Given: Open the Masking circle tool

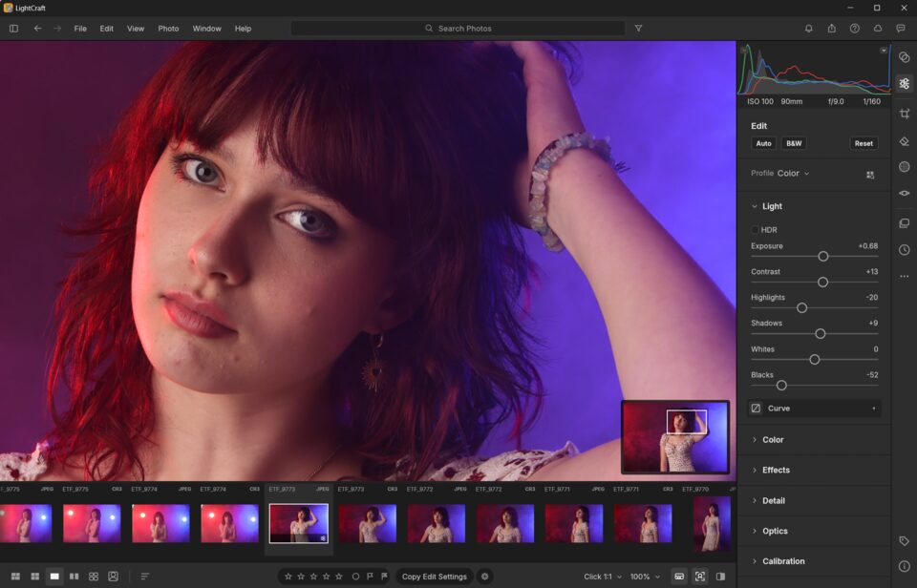Looking at the screenshot, I should point(905,167).
